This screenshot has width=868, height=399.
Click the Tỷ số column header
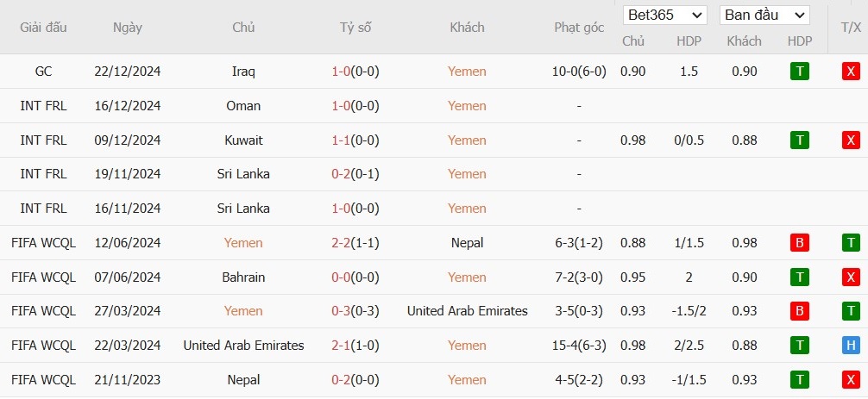point(355,27)
